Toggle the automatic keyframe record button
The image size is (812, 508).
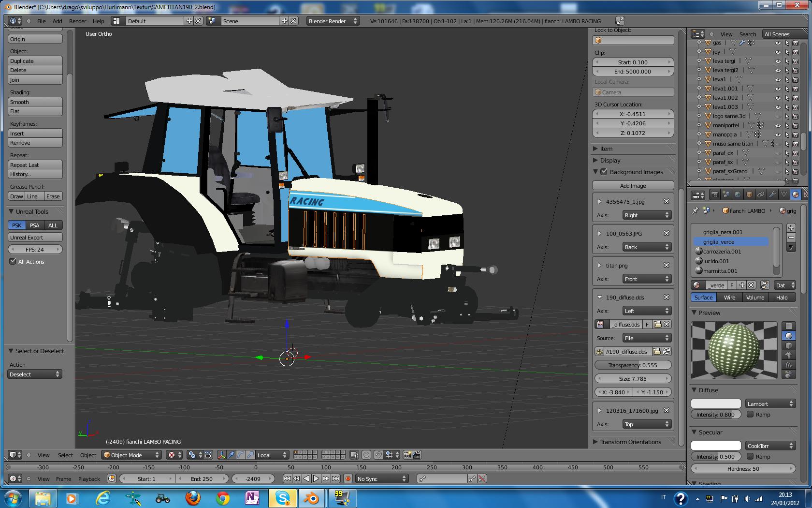click(348, 478)
